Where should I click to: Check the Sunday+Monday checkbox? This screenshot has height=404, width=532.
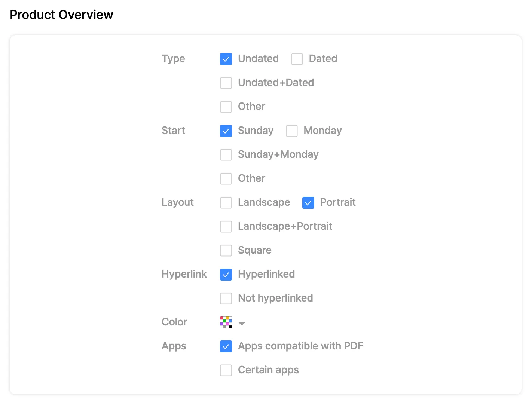[226, 155]
